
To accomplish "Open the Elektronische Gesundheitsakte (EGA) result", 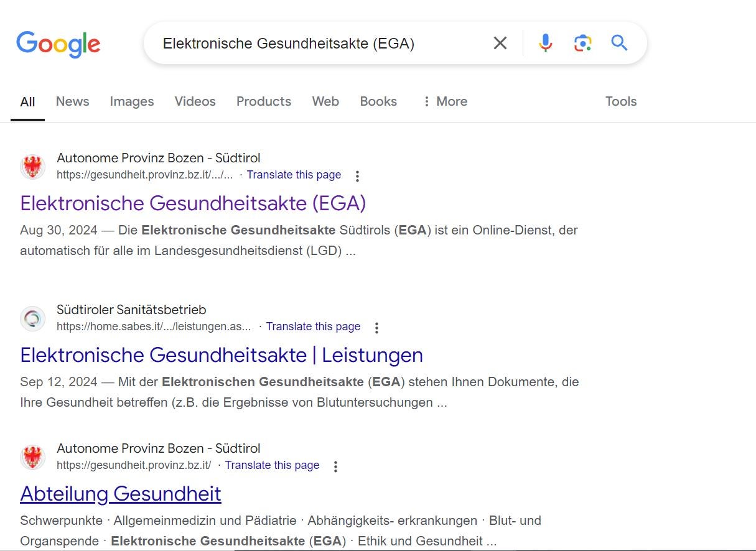I will 193,203.
